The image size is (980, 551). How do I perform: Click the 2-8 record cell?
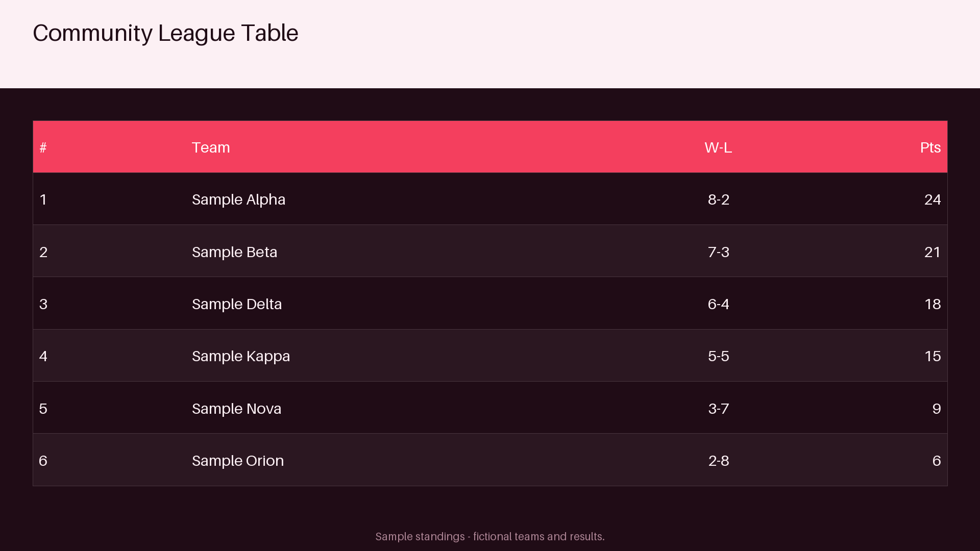coord(718,461)
